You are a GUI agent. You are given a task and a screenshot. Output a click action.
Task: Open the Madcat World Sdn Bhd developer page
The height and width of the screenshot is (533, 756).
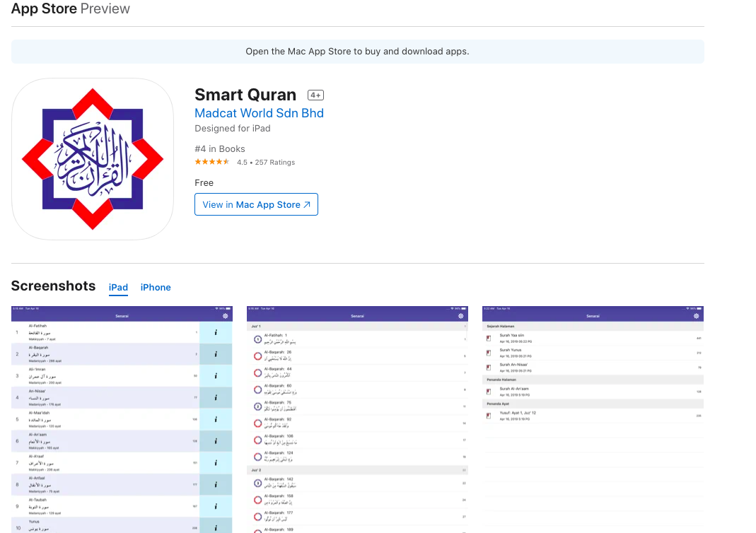[259, 113]
